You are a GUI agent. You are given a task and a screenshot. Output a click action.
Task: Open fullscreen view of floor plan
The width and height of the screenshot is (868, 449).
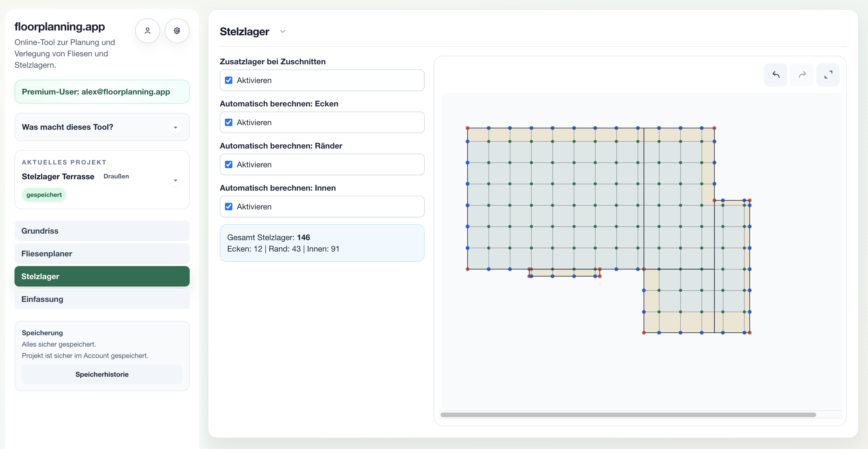pos(828,75)
